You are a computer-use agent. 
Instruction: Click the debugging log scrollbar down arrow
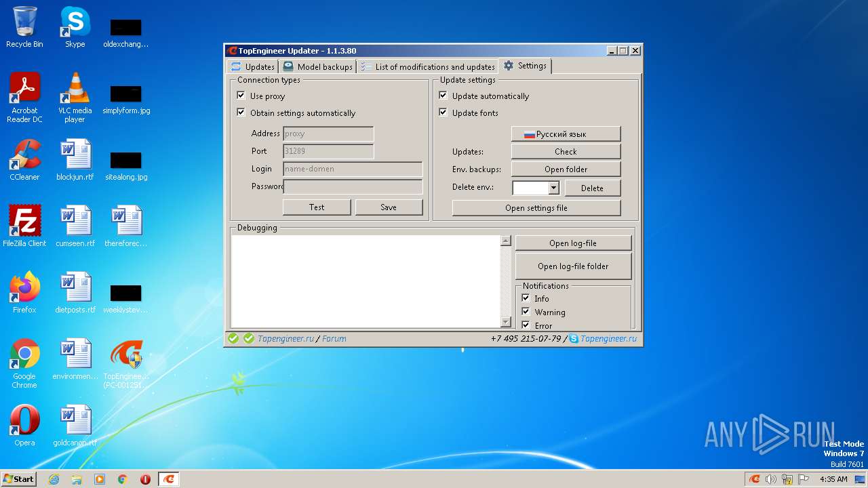coord(505,322)
